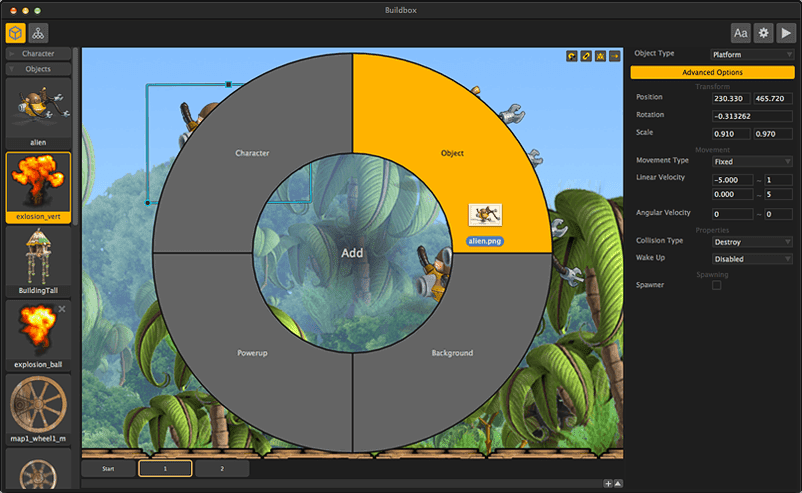Viewport: 802px width, 493px height.
Task: Click the asset list vertical scrollbar
Action: coord(76,136)
